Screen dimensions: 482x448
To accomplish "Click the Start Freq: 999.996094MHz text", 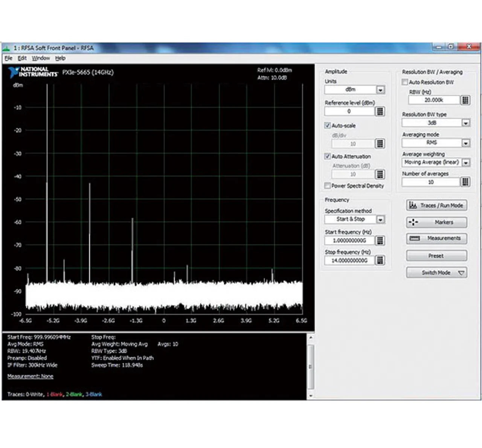I will pyautogui.click(x=39, y=337).
